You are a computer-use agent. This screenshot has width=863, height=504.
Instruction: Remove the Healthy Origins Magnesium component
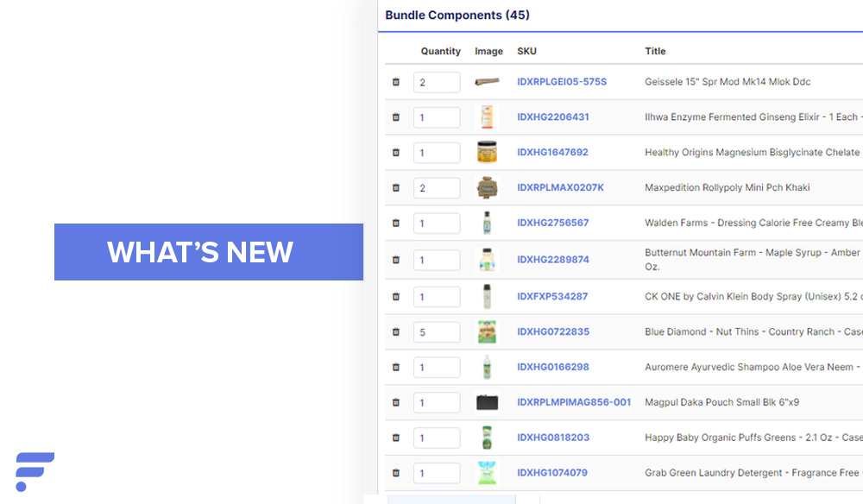tap(396, 153)
